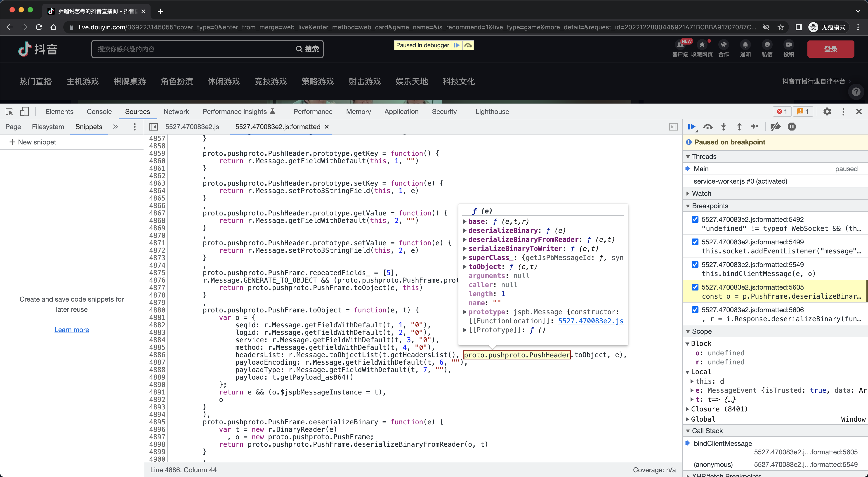Toggle the device toolbar icon
Viewport: 868px width, 477px height.
24,112
